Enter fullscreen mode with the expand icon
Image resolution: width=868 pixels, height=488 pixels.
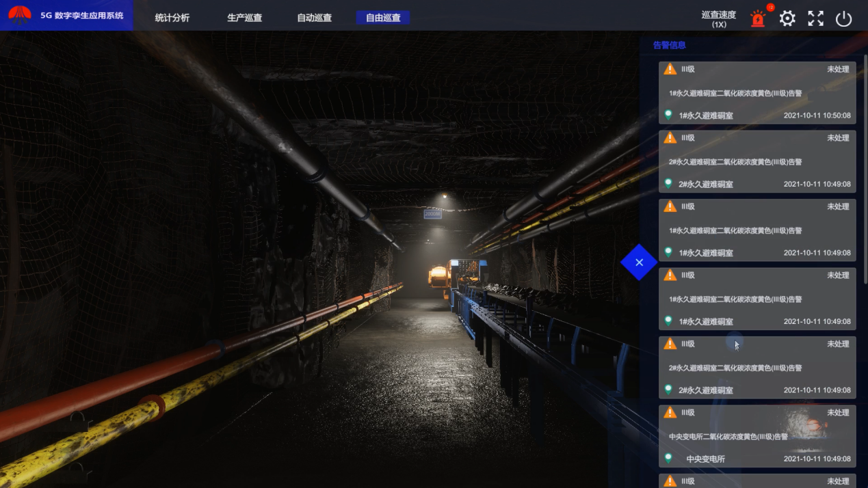click(x=815, y=18)
